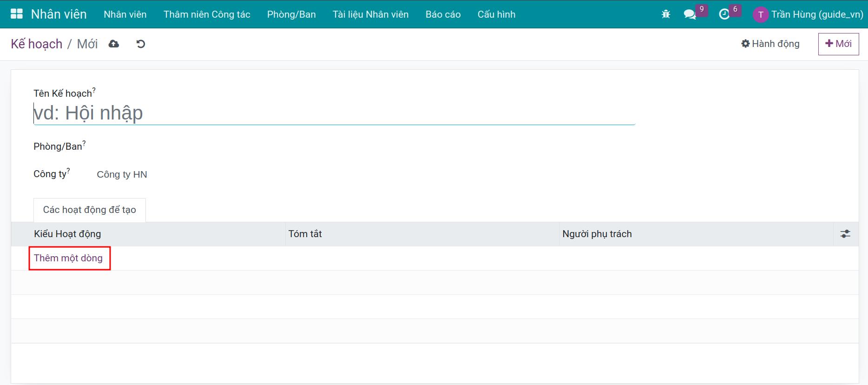The image size is (868, 385).
Task: Discard changes with the undo arrow icon
Action: pos(141,44)
